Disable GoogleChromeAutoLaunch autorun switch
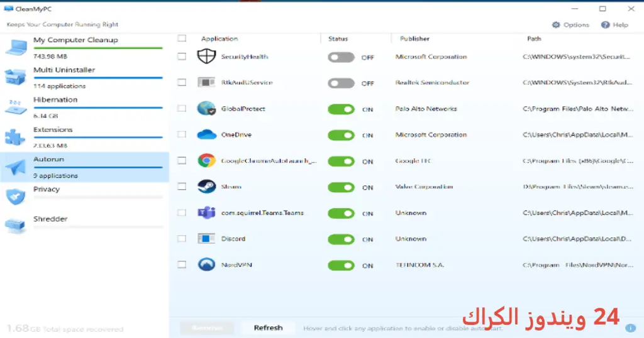Image resolution: width=644 pixels, height=338 pixels. point(341,161)
